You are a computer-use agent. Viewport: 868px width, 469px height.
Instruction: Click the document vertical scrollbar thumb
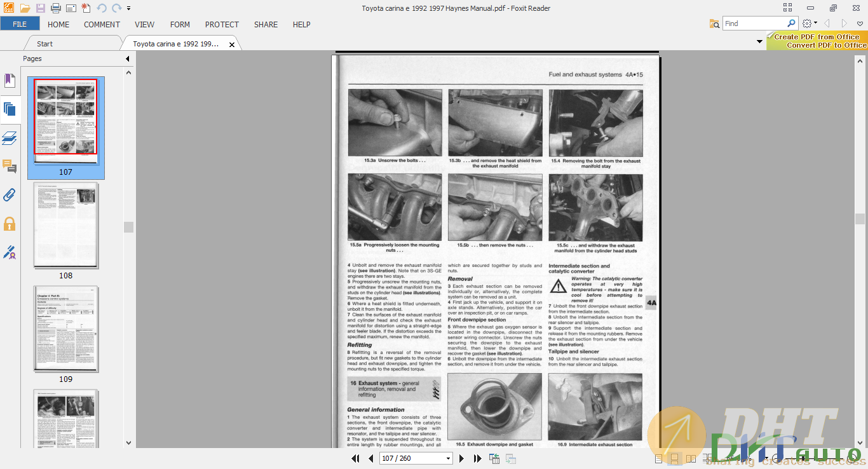860,219
